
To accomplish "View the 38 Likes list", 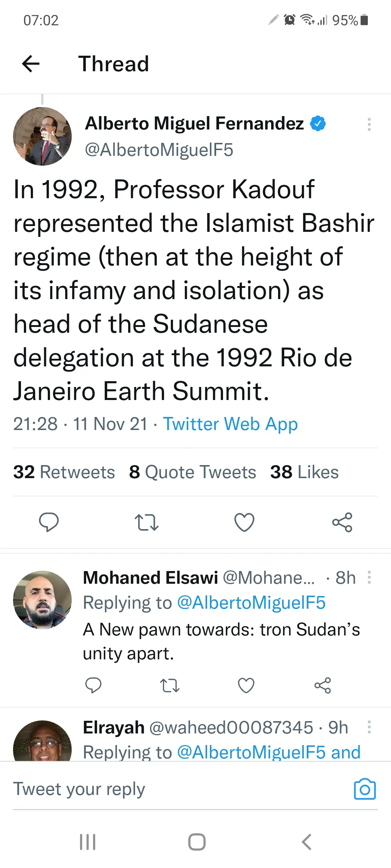I will pos(304,472).
